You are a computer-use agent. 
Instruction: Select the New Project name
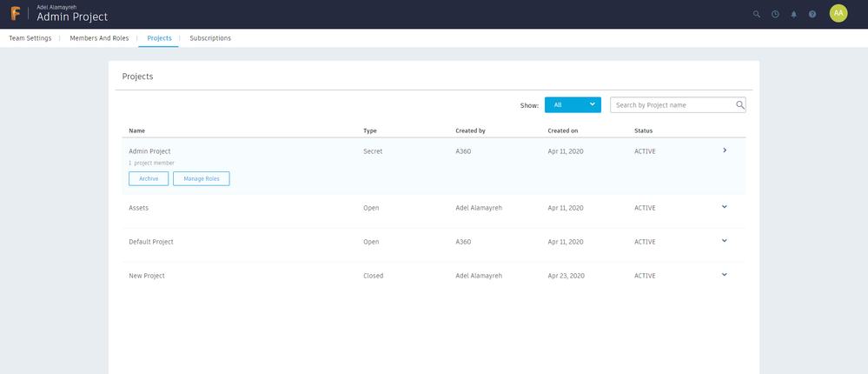[x=147, y=276]
